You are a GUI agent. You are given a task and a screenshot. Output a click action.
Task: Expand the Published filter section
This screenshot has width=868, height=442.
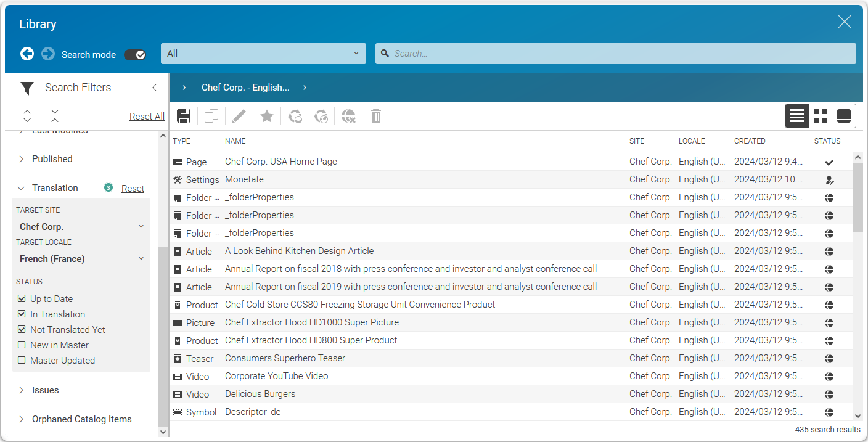point(52,159)
